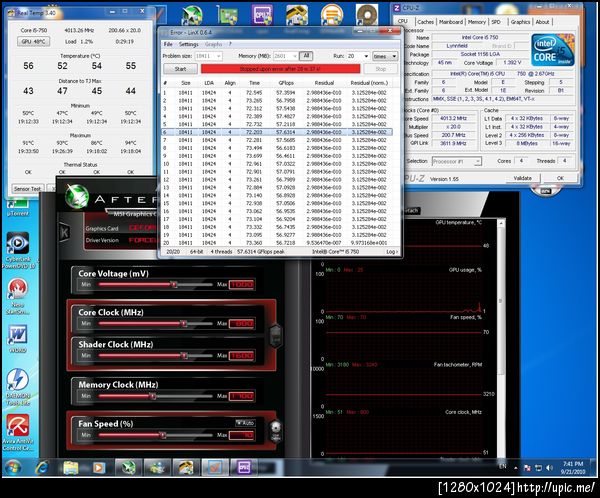Open the orange round desktop shortcut
The height and width of the screenshot is (498, 600).
point(331,15)
